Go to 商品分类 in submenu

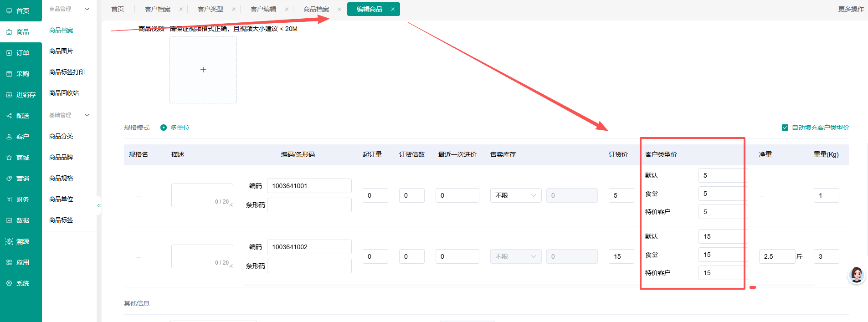point(61,136)
